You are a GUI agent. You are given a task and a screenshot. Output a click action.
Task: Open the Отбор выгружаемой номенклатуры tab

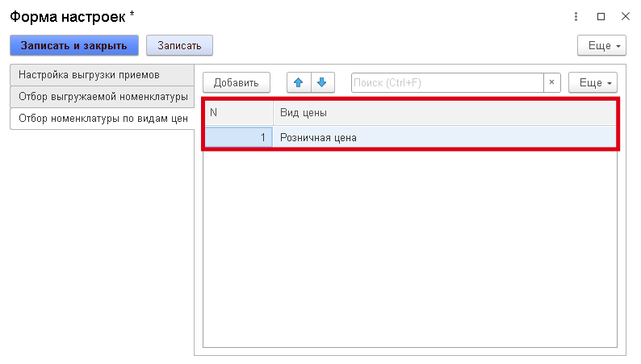tap(101, 97)
